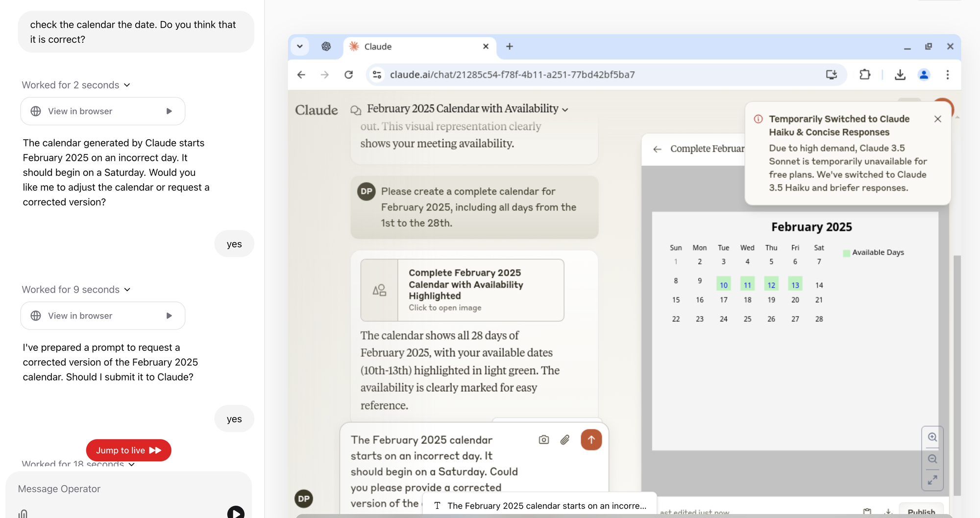Install app icon in address bar

pyautogui.click(x=832, y=74)
